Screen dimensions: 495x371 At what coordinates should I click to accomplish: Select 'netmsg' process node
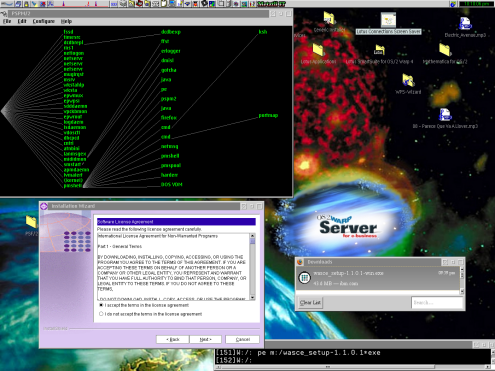click(169, 146)
